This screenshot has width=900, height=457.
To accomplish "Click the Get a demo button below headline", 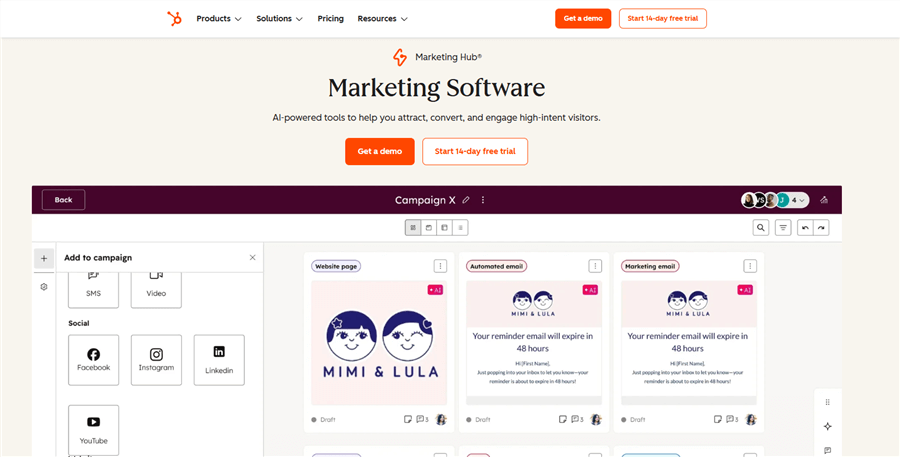I will (x=379, y=152).
